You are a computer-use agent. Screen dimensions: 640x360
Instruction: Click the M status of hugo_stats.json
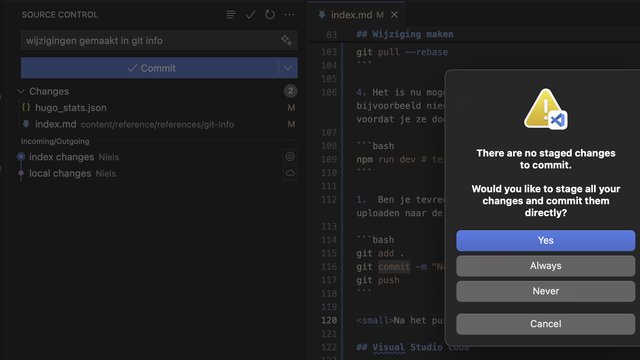(291, 108)
